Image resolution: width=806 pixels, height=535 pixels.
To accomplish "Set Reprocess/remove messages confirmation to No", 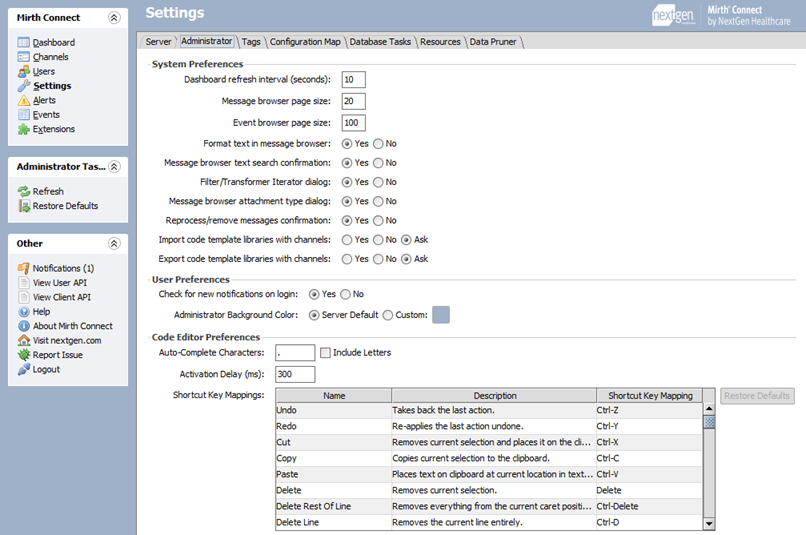I will pos(378,220).
